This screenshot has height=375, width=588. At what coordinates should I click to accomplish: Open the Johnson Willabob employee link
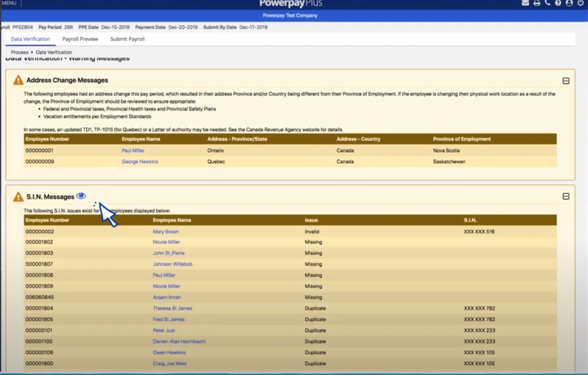[x=173, y=264]
